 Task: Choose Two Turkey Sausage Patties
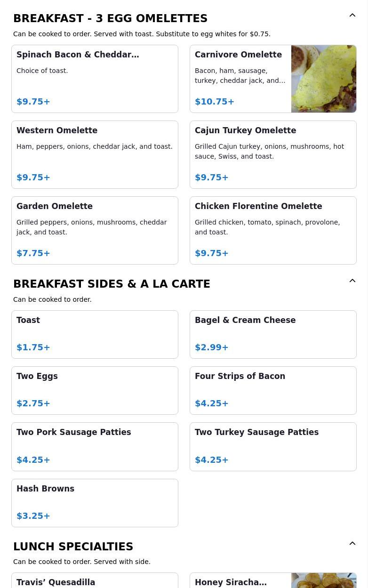coord(273,446)
